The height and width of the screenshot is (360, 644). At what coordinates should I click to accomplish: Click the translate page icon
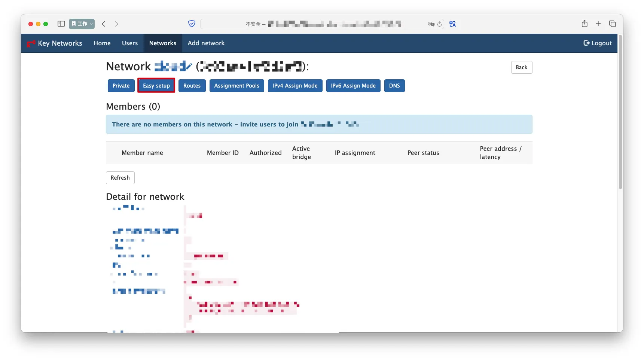(x=452, y=24)
